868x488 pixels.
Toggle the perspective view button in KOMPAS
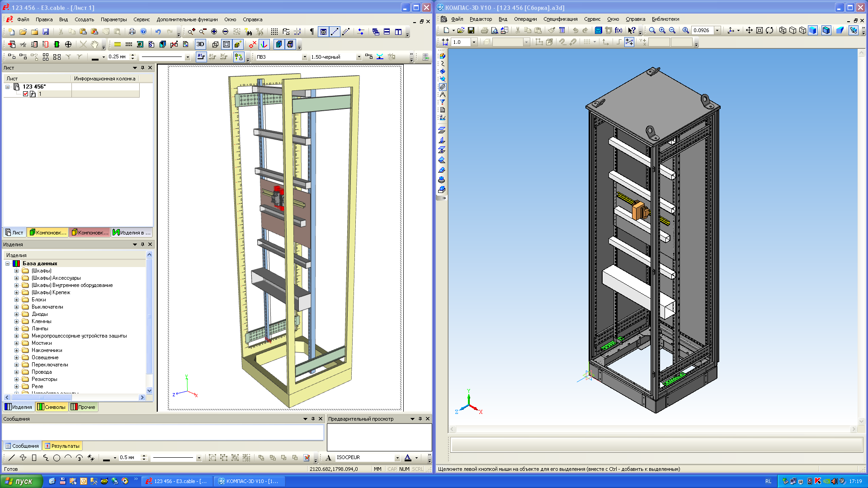coord(840,30)
